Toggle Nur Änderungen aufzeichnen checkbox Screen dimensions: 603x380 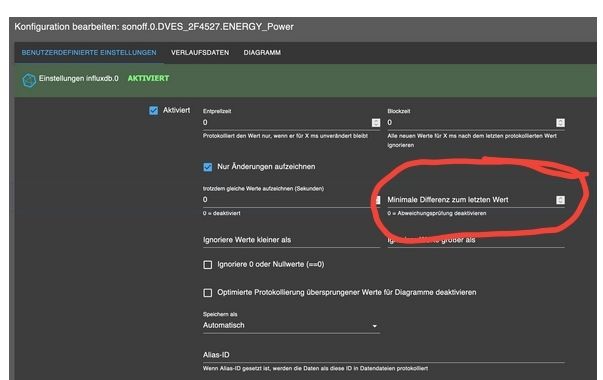tap(208, 167)
